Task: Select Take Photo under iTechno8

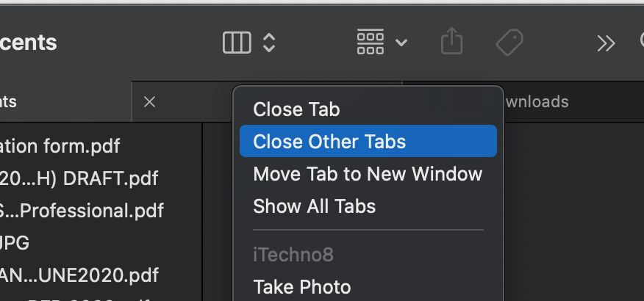Action: pos(301,286)
